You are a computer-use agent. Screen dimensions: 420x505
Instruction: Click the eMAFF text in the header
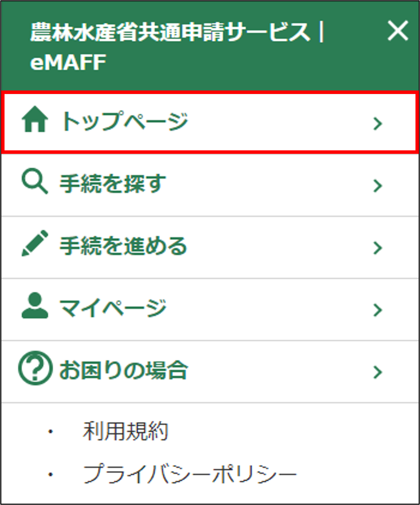(x=68, y=63)
